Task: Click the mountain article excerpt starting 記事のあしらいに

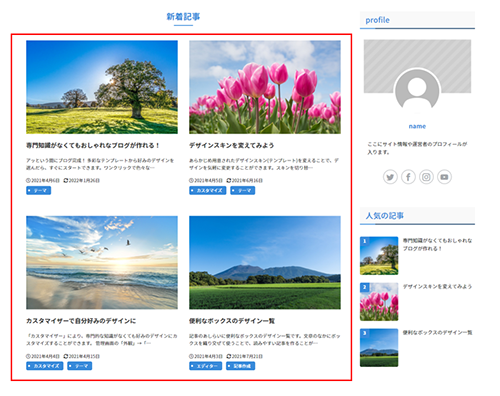Action: point(265,340)
